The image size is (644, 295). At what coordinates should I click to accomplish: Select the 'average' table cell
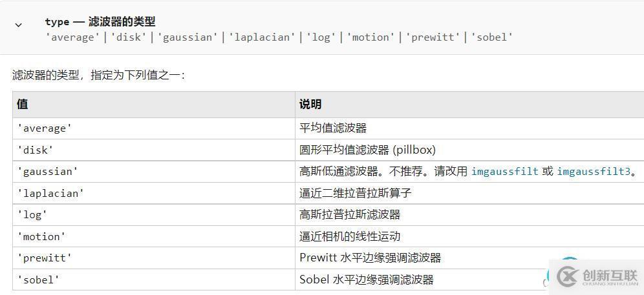pyautogui.click(x=154, y=128)
